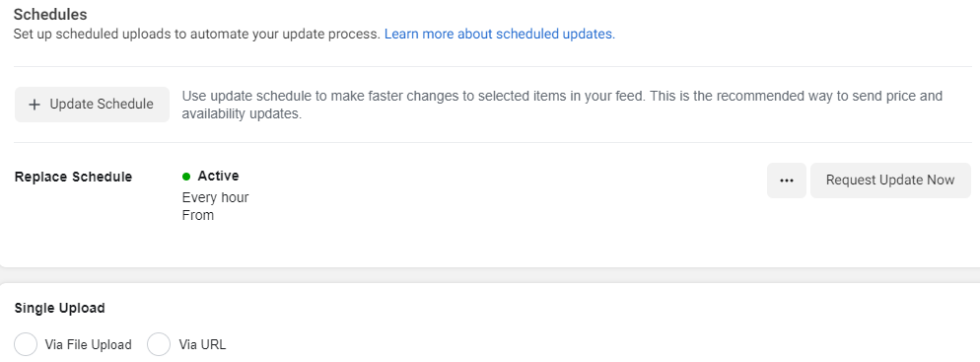Viewport: 980px width, 362px height.
Task: Click the Via File Upload label text
Action: [x=88, y=344]
